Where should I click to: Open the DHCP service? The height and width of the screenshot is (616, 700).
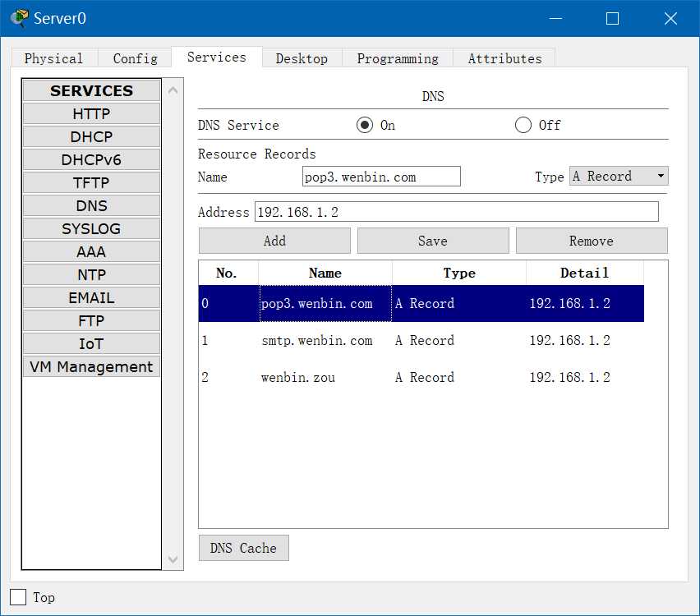(x=91, y=136)
